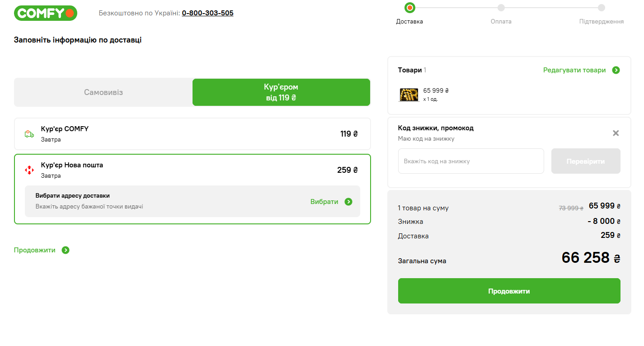Click the Оплата step indicator
Image resolution: width=644 pixels, height=346 pixels.
coord(501,8)
